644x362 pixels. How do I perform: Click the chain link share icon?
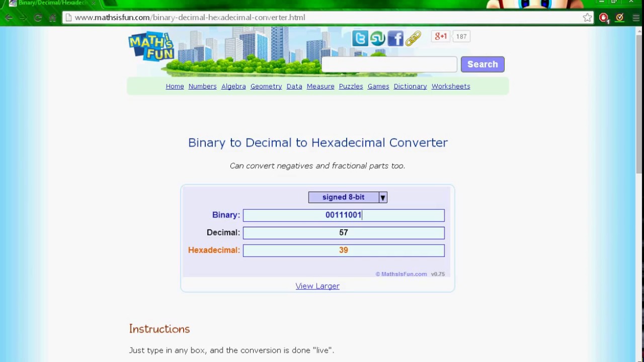click(413, 38)
